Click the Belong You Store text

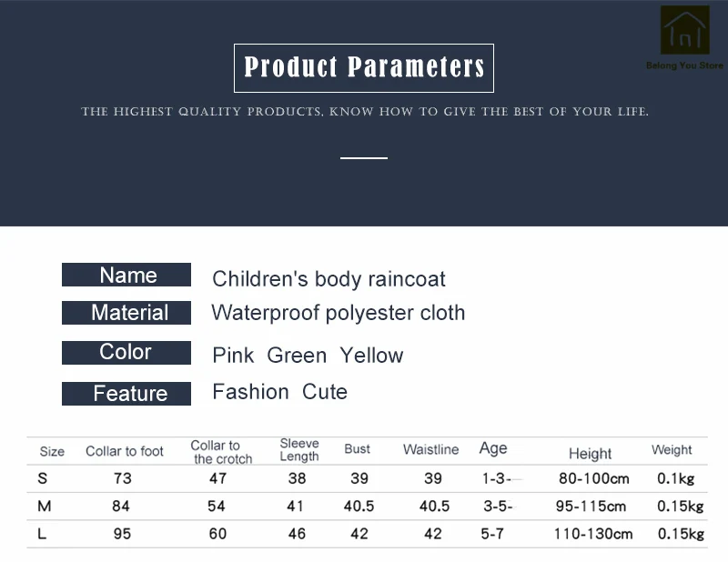tap(684, 65)
